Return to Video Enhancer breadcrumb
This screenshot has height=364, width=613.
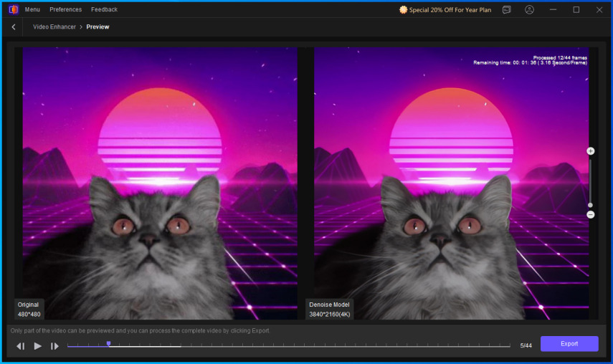click(54, 27)
